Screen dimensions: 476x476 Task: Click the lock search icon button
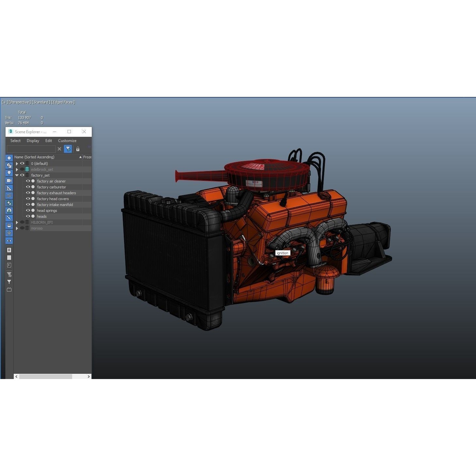pos(78,149)
